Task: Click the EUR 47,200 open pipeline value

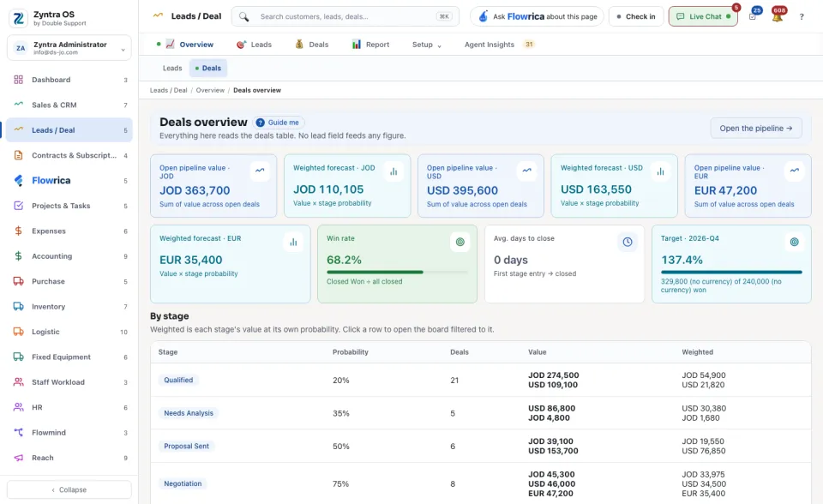Action: pyautogui.click(x=725, y=190)
